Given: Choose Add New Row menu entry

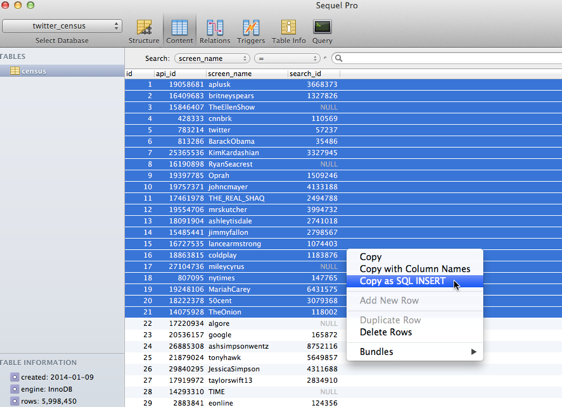Looking at the screenshot, I should click(x=389, y=300).
